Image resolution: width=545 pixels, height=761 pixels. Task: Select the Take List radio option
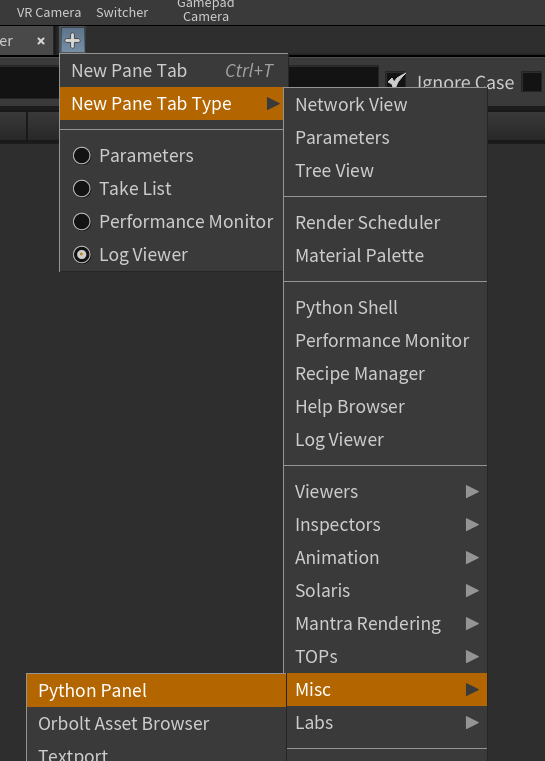82,189
